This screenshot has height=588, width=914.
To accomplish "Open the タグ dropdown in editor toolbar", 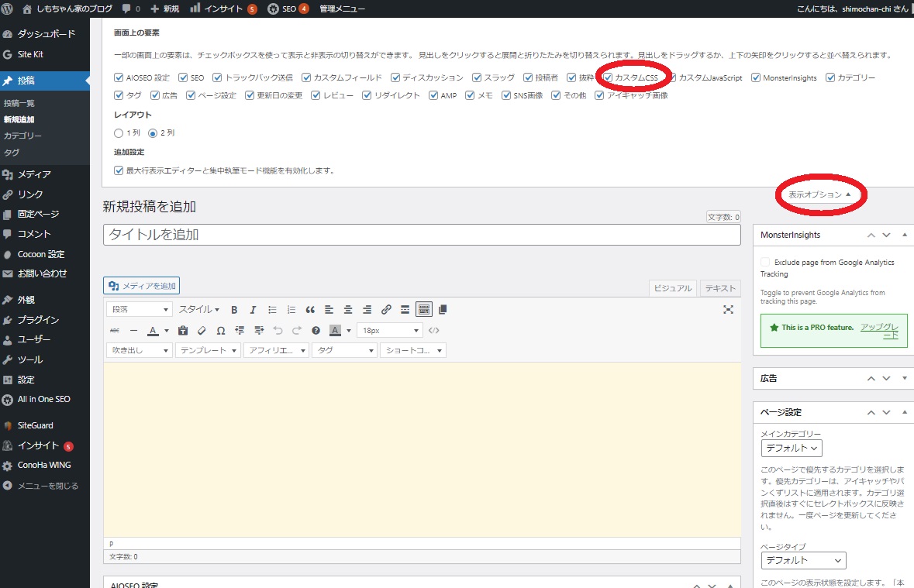I will pos(345,350).
